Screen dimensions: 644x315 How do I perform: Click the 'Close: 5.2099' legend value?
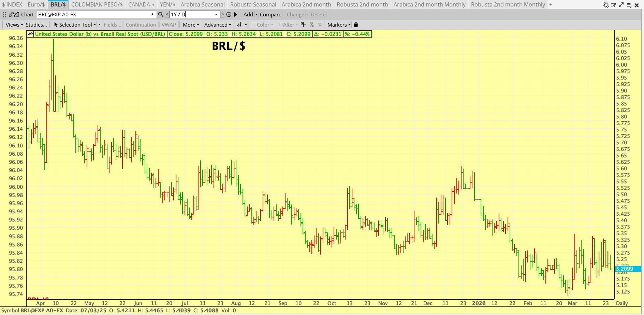[x=186, y=34]
